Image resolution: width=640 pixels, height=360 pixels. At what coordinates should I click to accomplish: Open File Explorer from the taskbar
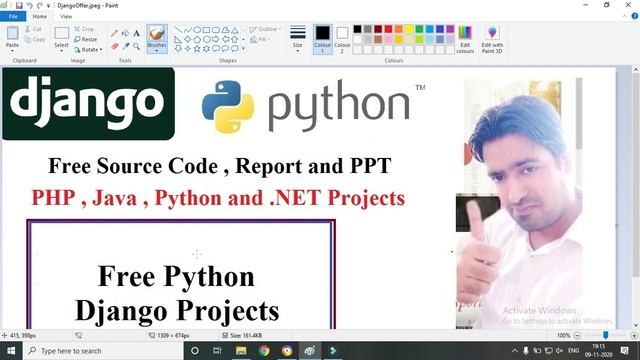241,351
